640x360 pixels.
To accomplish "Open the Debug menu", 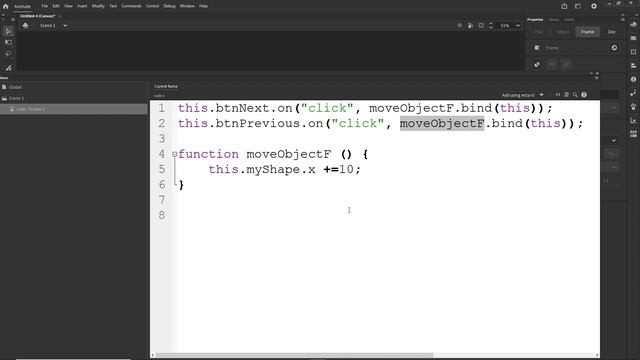I will [169, 6].
